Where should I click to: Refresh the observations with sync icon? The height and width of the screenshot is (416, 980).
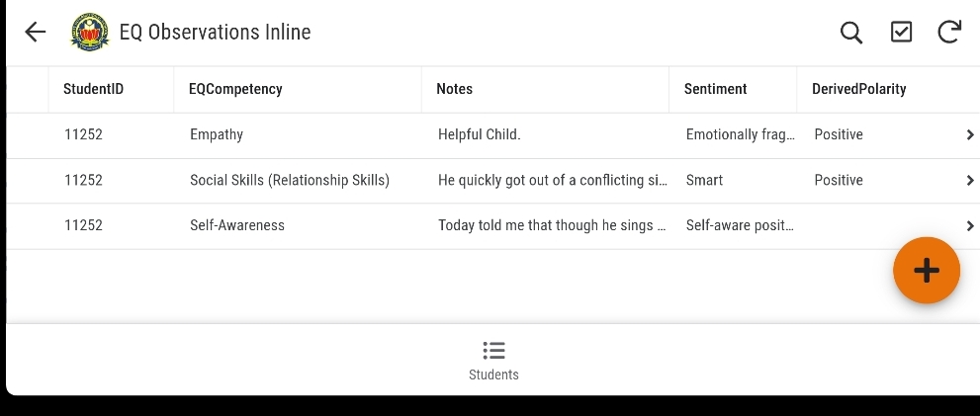coord(949,33)
